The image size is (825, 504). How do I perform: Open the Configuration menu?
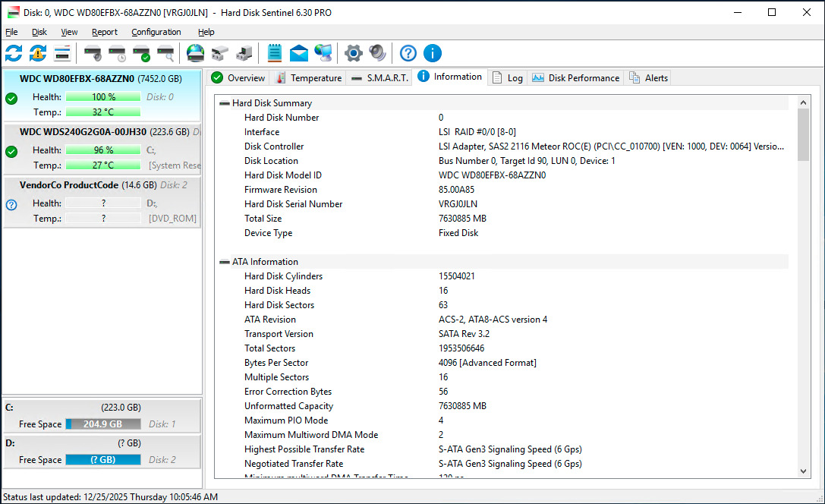coord(156,32)
